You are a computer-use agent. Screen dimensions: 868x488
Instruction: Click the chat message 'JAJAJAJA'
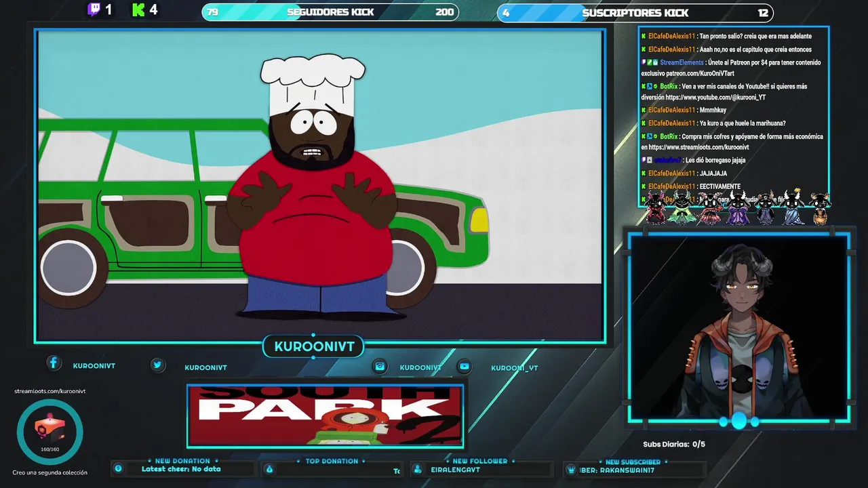(713, 174)
